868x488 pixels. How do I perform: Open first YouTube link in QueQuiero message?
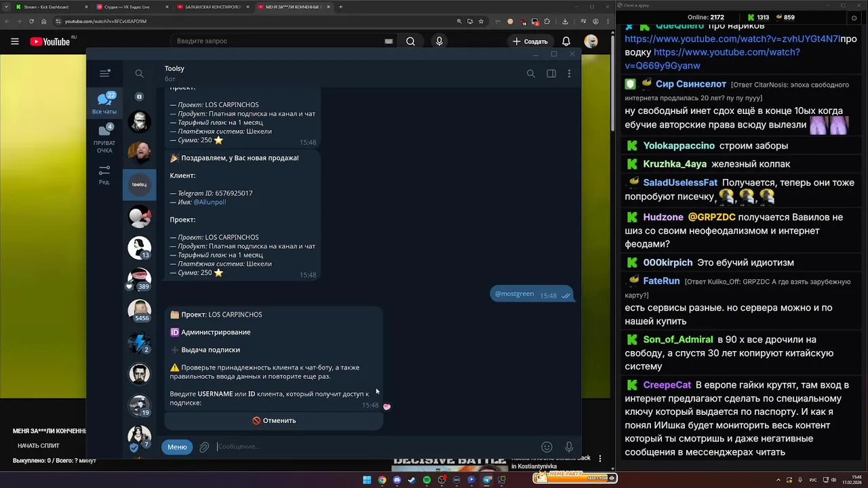click(x=732, y=39)
